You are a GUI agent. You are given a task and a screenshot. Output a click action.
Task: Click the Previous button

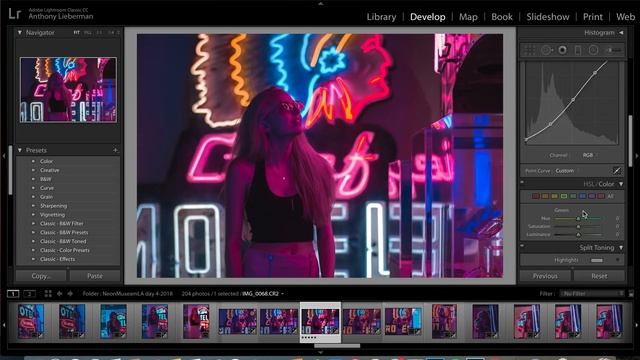[x=545, y=276]
